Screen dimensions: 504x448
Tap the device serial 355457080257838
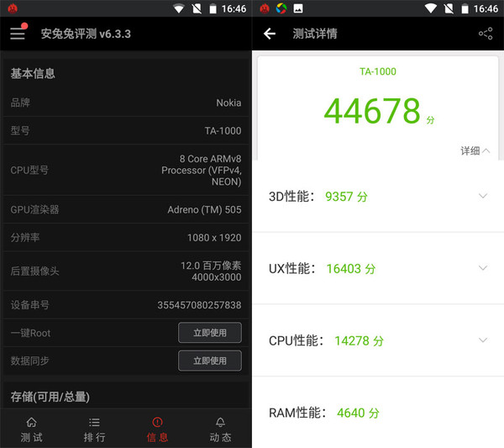click(x=199, y=305)
